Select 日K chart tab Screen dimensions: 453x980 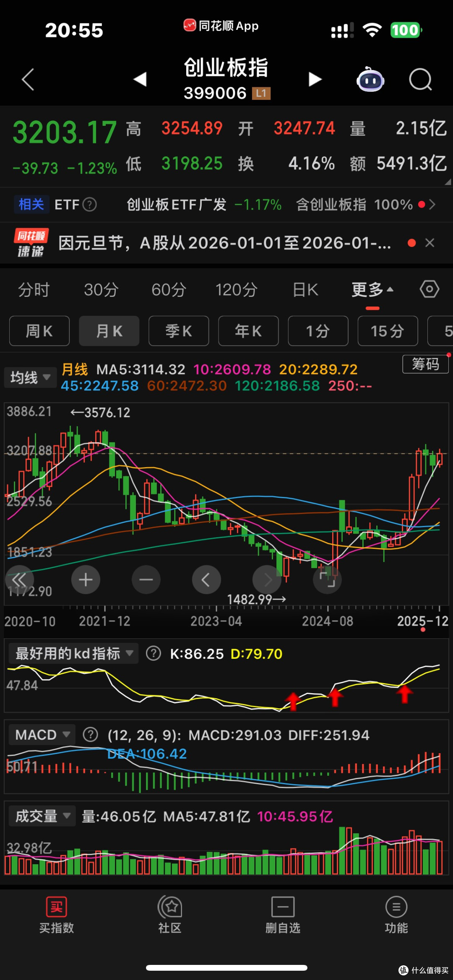click(305, 290)
